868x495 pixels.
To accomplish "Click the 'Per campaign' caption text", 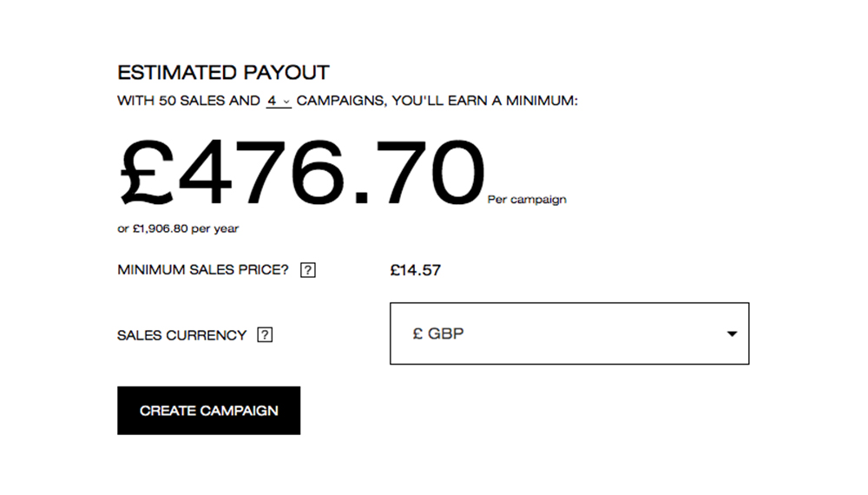I will click(x=527, y=200).
